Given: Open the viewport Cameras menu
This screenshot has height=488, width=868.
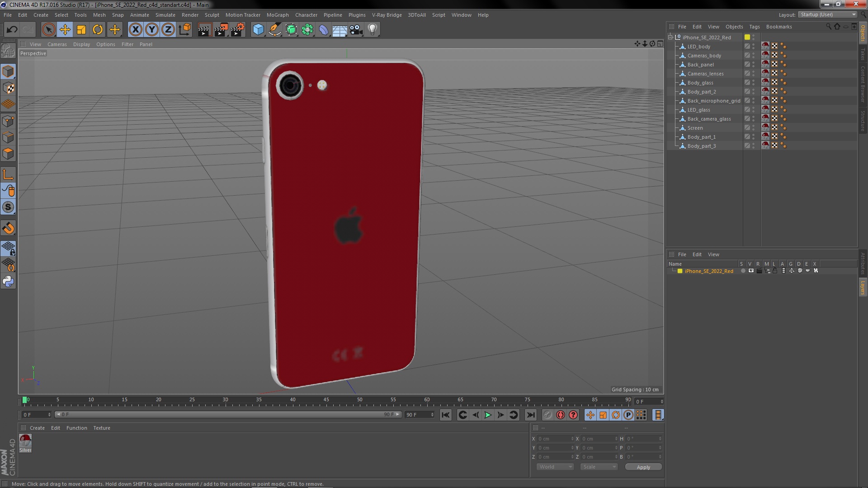Looking at the screenshot, I should (57, 44).
